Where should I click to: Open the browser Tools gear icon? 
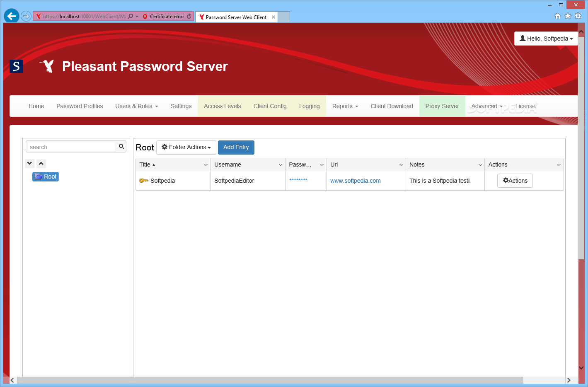pos(578,16)
